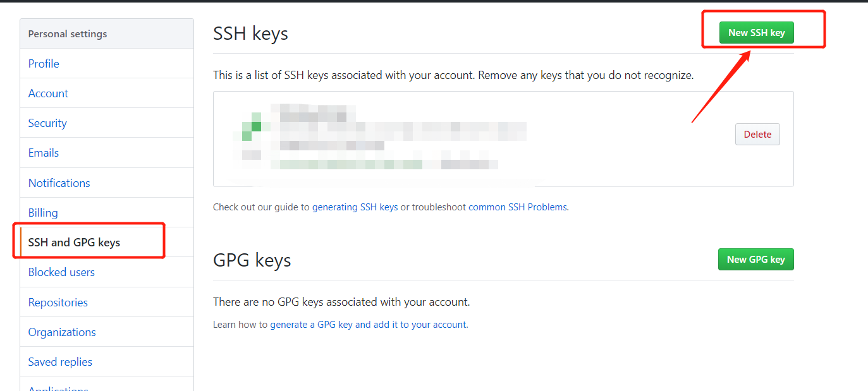
Task: Open the Security settings section
Action: coord(47,123)
